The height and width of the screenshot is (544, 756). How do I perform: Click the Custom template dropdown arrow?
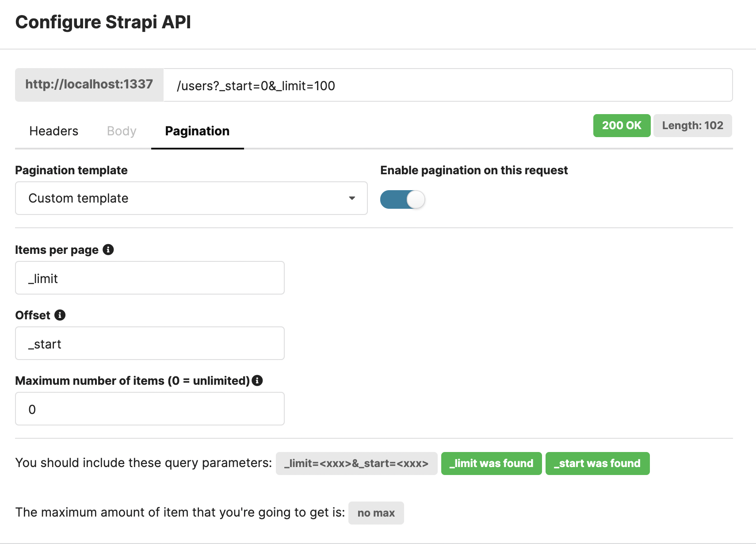click(x=351, y=198)
